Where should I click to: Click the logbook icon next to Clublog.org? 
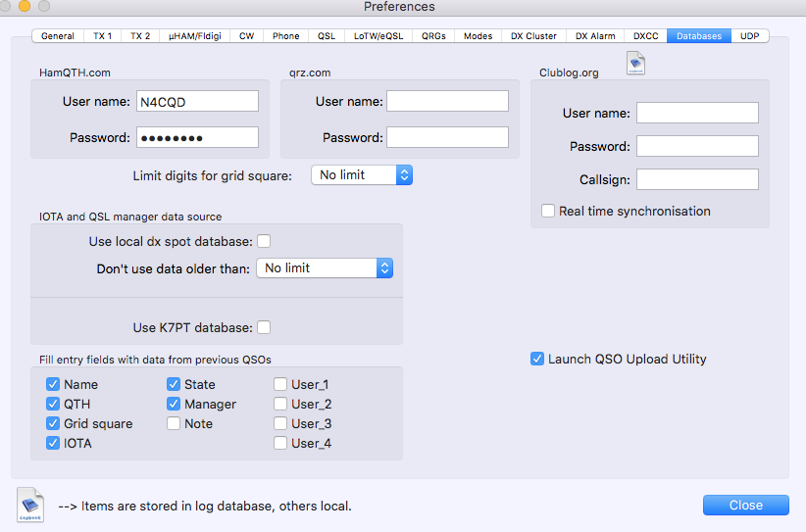coord(635,65)
